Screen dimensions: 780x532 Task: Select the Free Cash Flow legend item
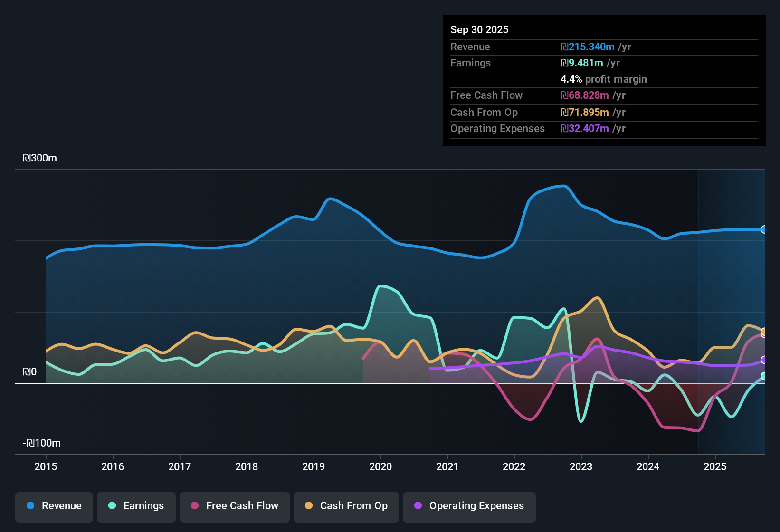(x=234, y=506)
